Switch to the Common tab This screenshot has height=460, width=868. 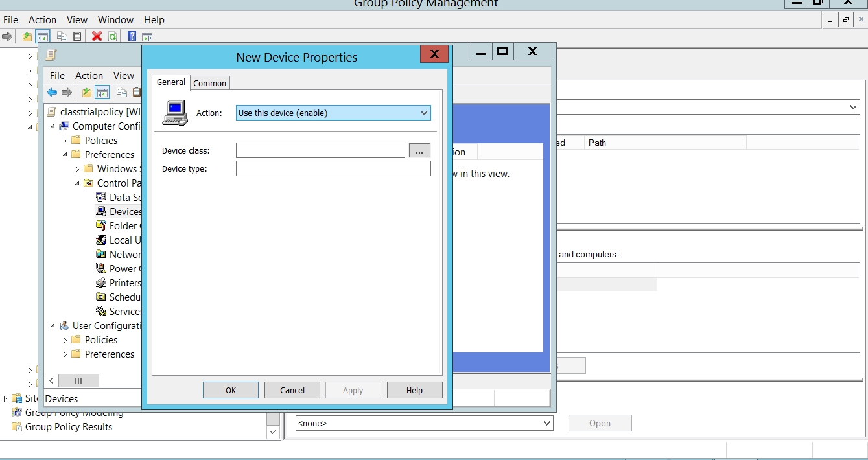point(210,83)
